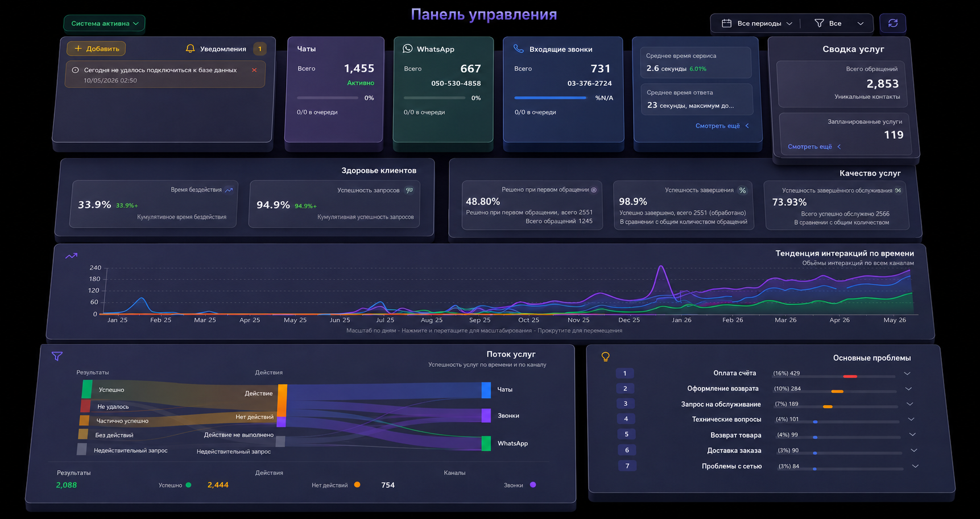Click the funnel icon beside the Все filter

pyautogui.click(x=819, y=23)
